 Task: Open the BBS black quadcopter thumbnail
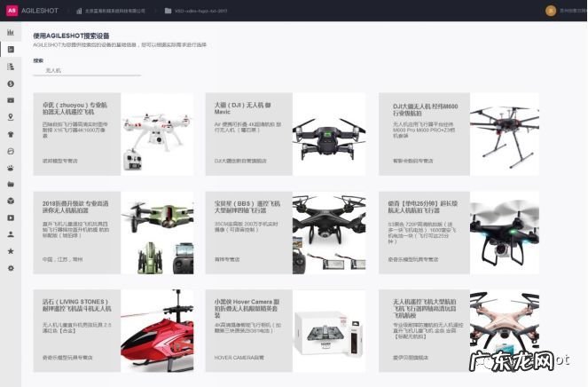pos(329,233)
